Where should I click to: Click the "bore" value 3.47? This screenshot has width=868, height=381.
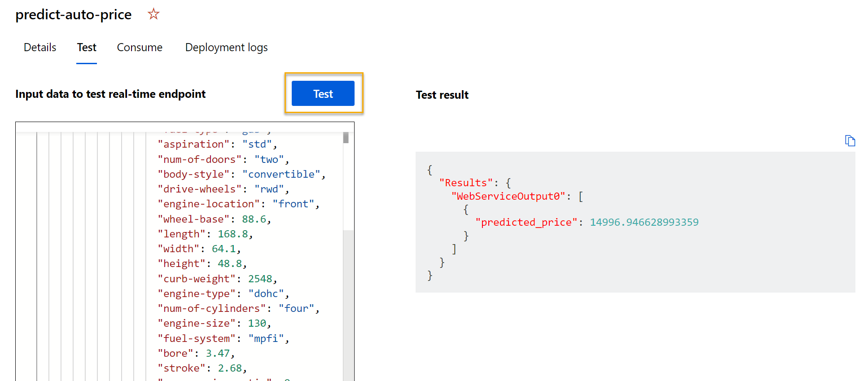pyautogui.click(x=218, y=353)
